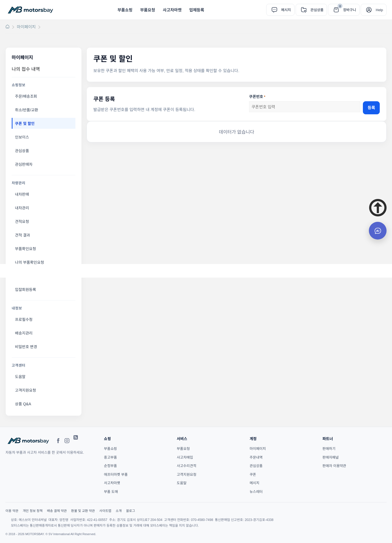Open the RSS feed icon in footer
Screen dimensions: 392x543
click(76, 437)
